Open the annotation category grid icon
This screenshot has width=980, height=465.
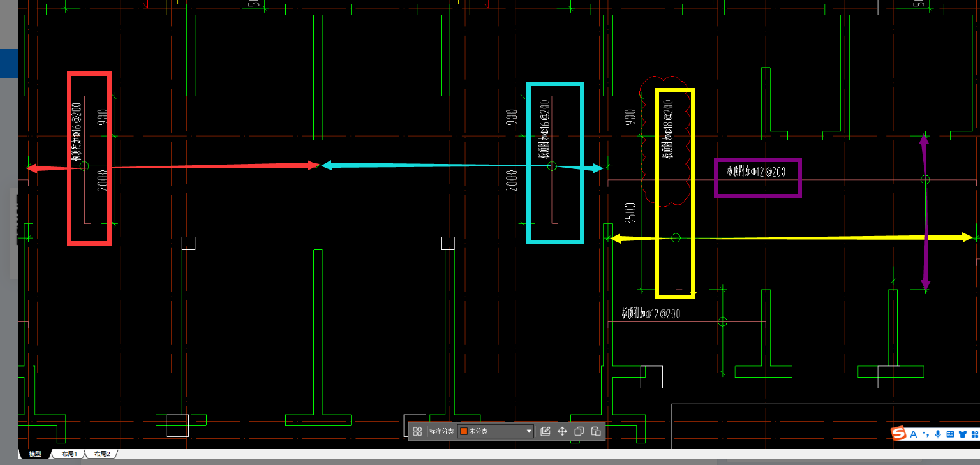click(417, 431)
